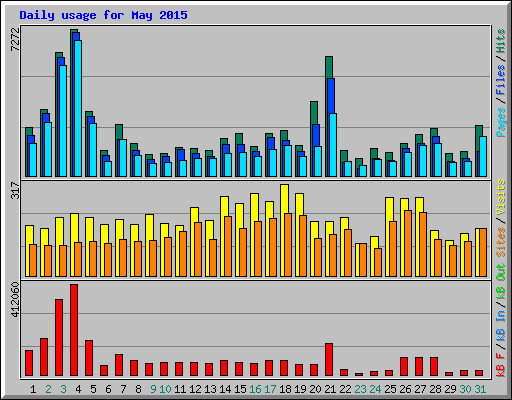The height and width of the screenshot is (400, 512).
Task: Click day 16 green axis label
Action: (x=255, y=389)
